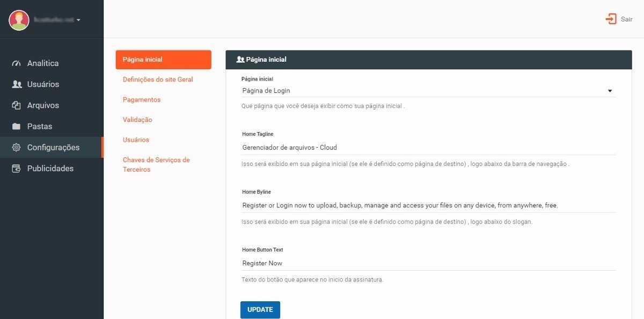Click the Sair logout link

pyautogui.click(x=626, y=19)
